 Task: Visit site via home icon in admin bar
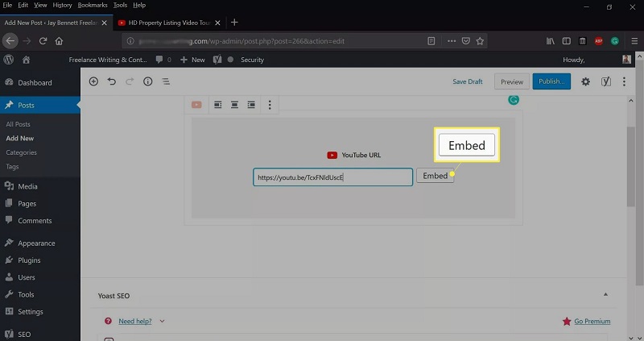point(27,60)
